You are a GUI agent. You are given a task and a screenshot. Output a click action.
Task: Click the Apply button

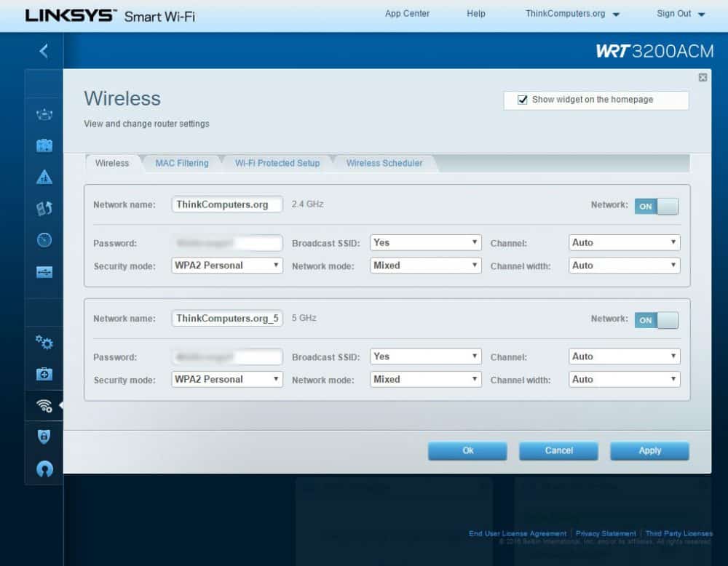[649, 450]
